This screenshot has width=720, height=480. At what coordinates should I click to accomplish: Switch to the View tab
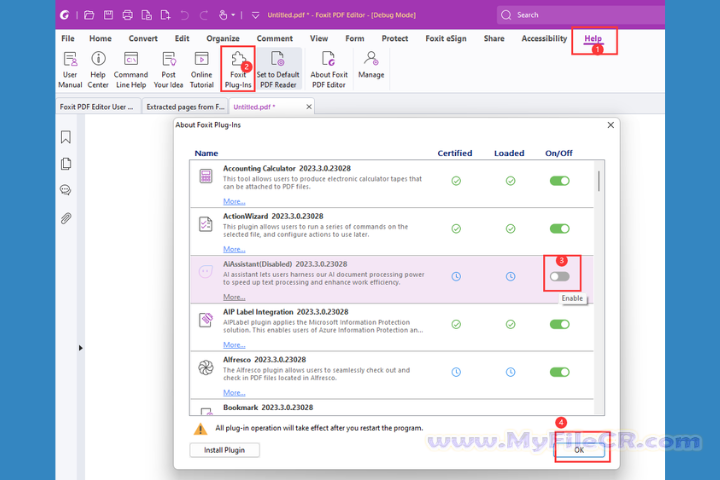click(319, 39)
